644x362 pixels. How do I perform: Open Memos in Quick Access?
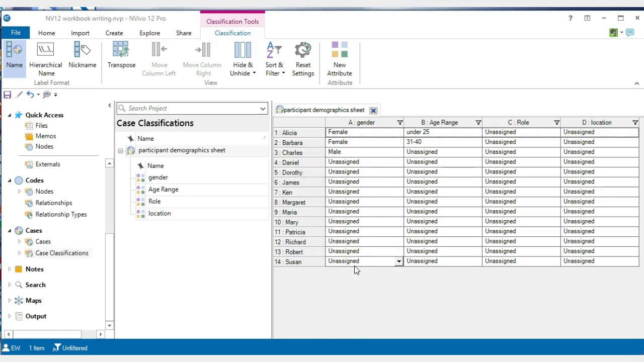click(45, 136)
